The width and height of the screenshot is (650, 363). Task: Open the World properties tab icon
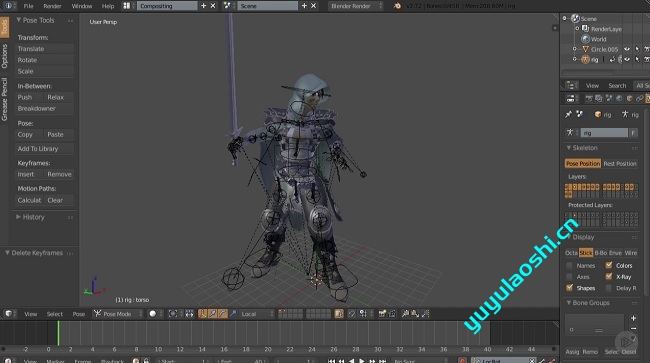click(619, 98)
